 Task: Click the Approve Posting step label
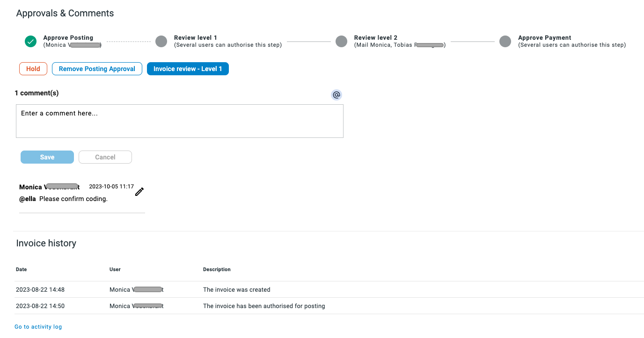68,38
